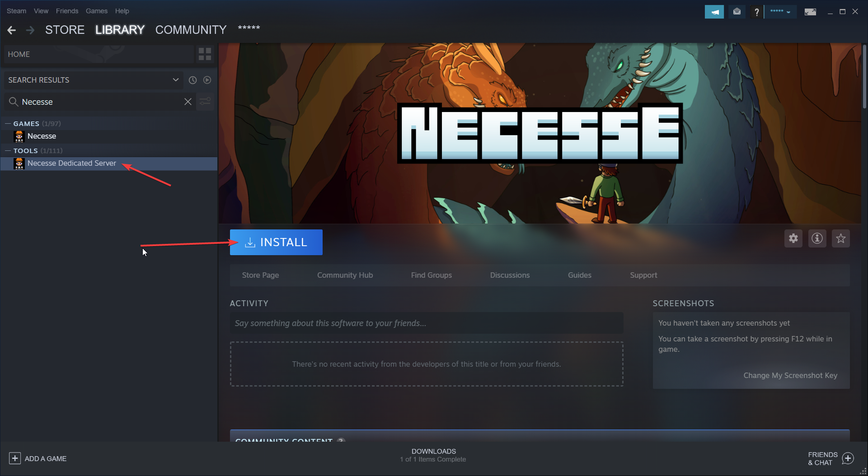Add to favorites with the star icon
Viewport: 868px width, 476px height.
click(841, 238)
